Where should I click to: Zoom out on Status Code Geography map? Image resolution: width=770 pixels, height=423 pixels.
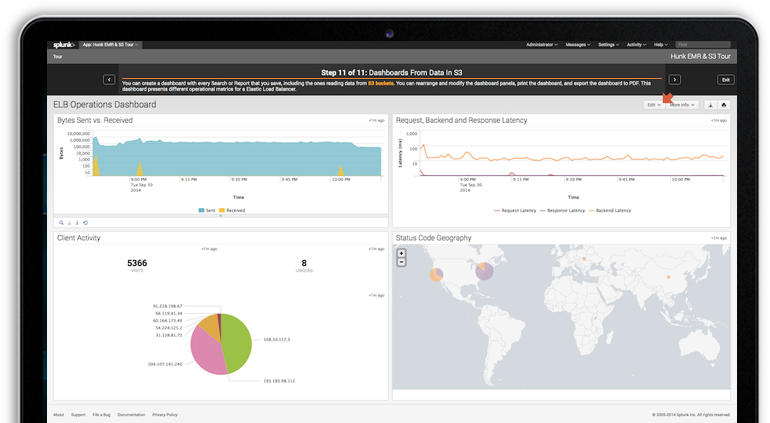401,262
